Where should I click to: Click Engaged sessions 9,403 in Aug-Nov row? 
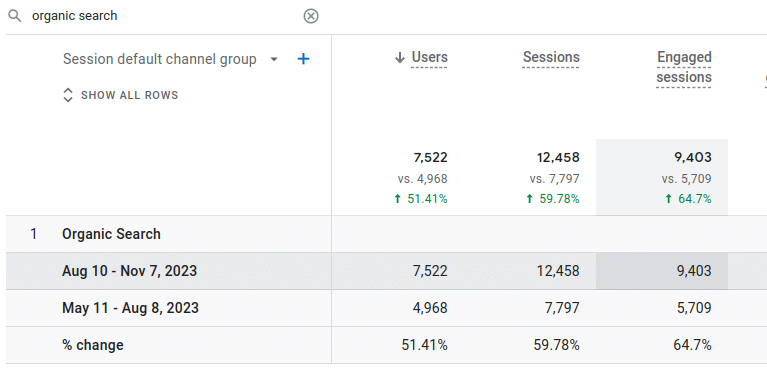point(694,271)
